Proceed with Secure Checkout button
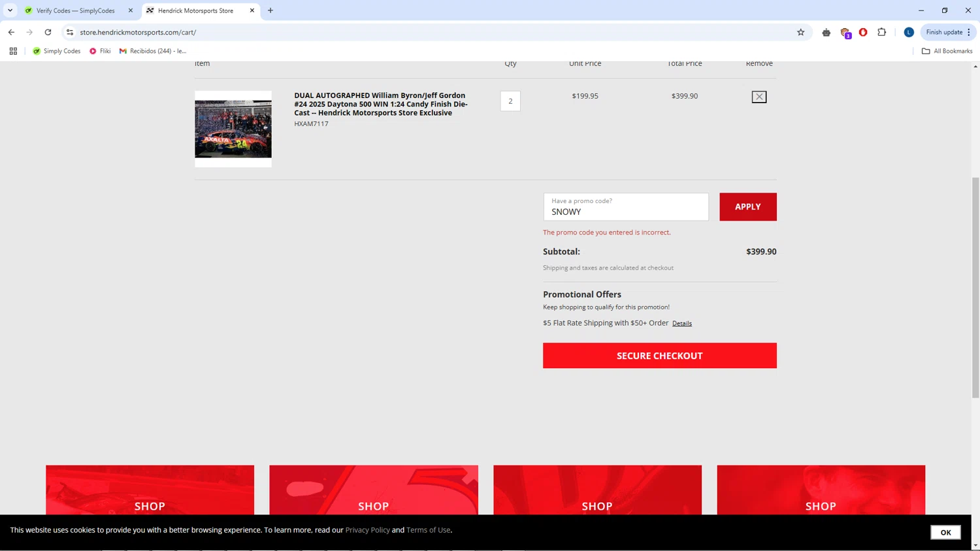The height and width of the screenshot is (551, 980). 660,356
